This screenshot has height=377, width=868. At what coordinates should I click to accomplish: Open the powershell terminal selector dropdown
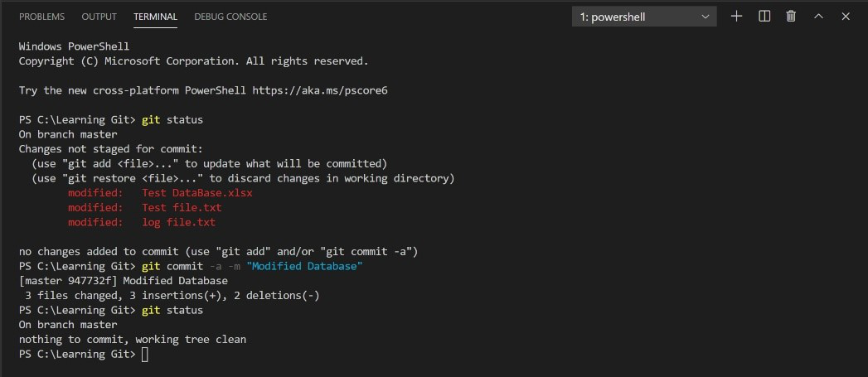[x=644, y=17]
